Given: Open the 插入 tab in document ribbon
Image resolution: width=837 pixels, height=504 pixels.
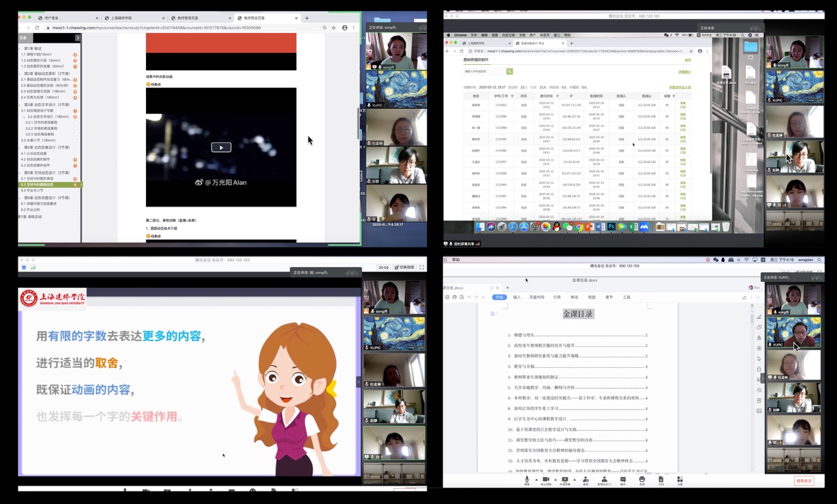Looking at the screenshot, I should (x=517, y=297).
